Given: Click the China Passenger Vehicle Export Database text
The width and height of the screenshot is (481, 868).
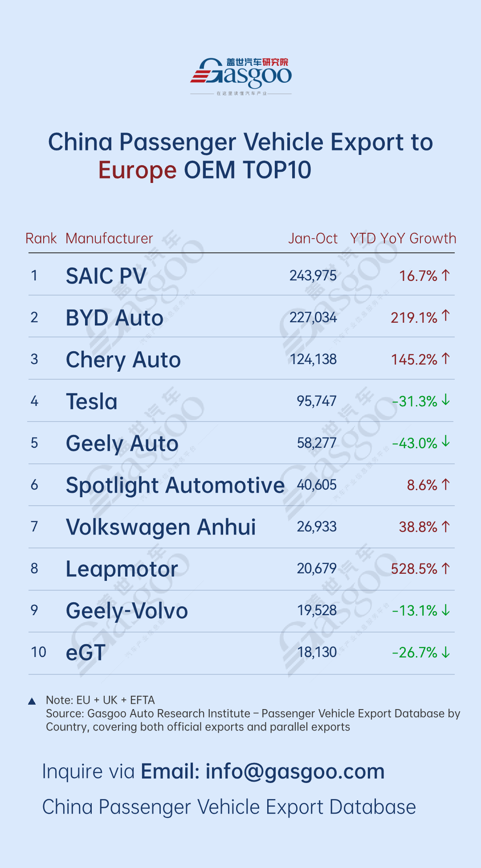Looking at the screenshot, I should point(229,807).
